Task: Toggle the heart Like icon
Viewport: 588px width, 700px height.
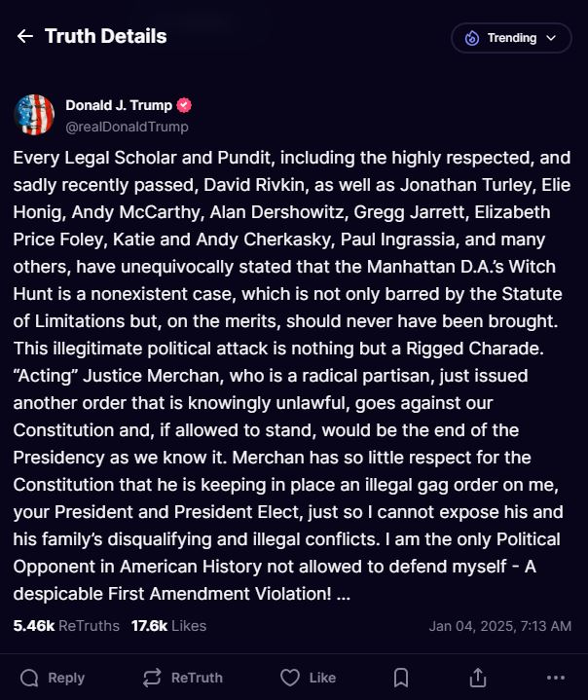Action: coord(289,678)
